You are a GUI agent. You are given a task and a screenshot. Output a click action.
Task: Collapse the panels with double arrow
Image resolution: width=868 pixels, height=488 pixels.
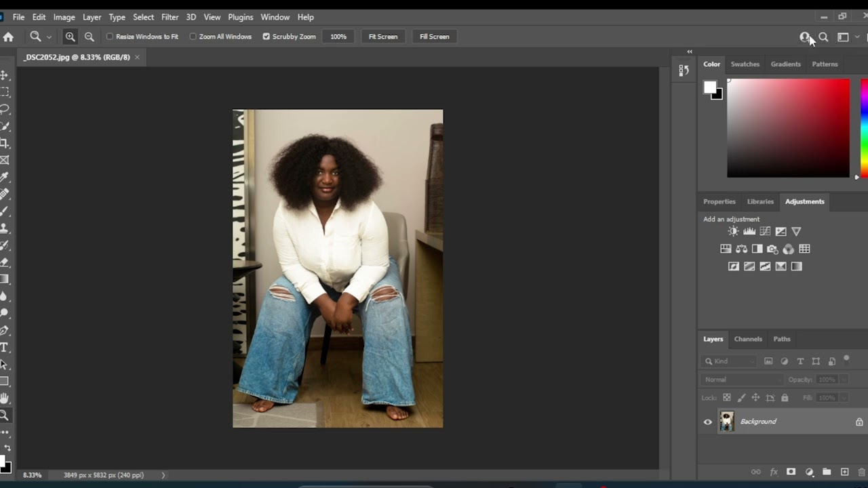690,52
